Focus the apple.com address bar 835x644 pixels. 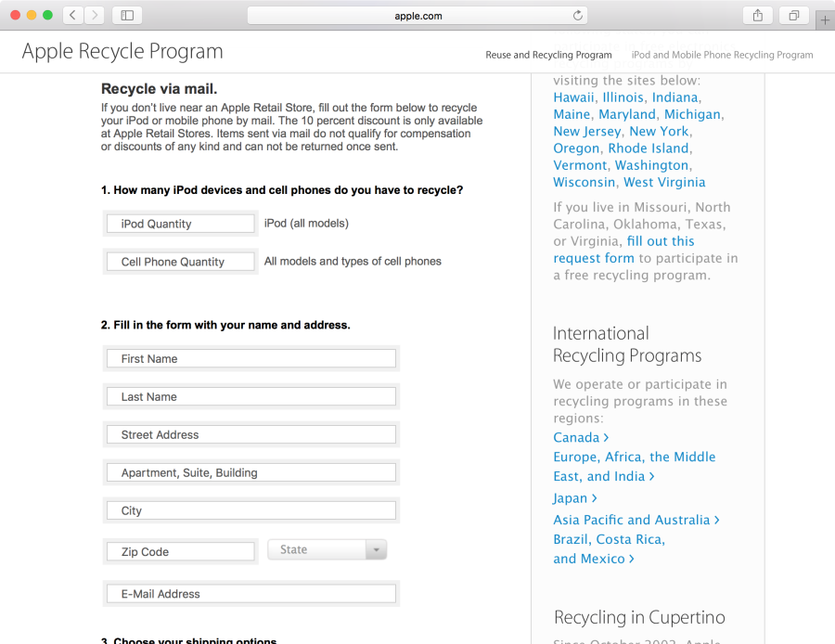tap(417, 16)
